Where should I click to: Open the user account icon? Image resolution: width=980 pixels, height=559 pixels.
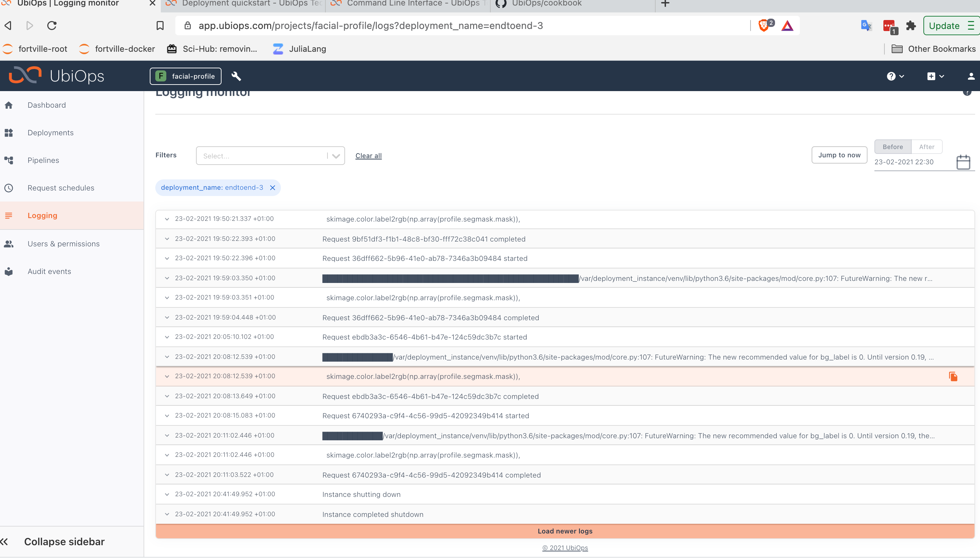coord(971,76)
